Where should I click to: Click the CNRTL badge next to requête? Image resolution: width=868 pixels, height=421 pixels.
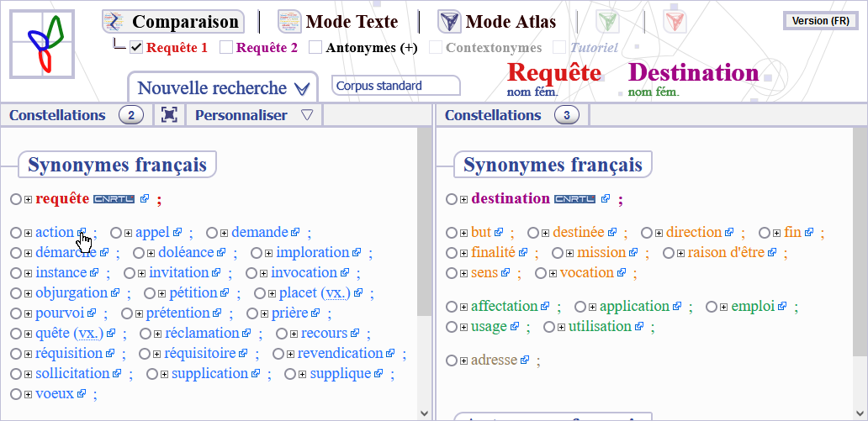[x=114, y=198]
